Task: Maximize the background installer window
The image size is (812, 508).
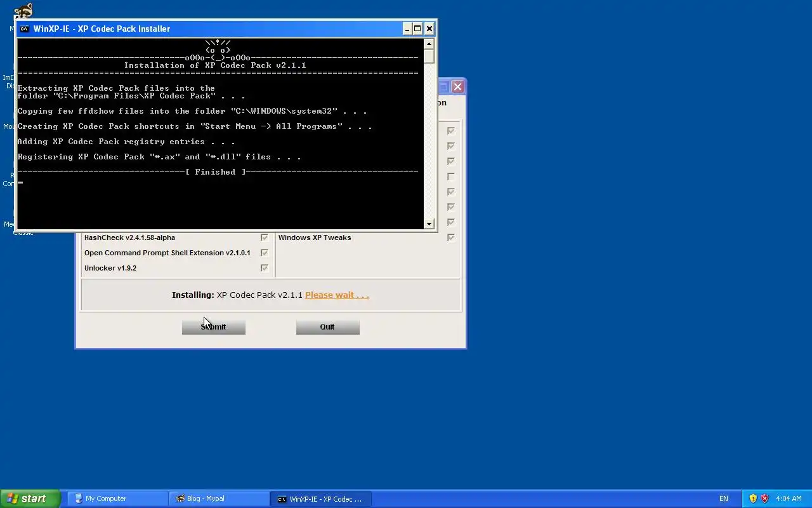Action: pyautogui.click(x=443, y=86)
